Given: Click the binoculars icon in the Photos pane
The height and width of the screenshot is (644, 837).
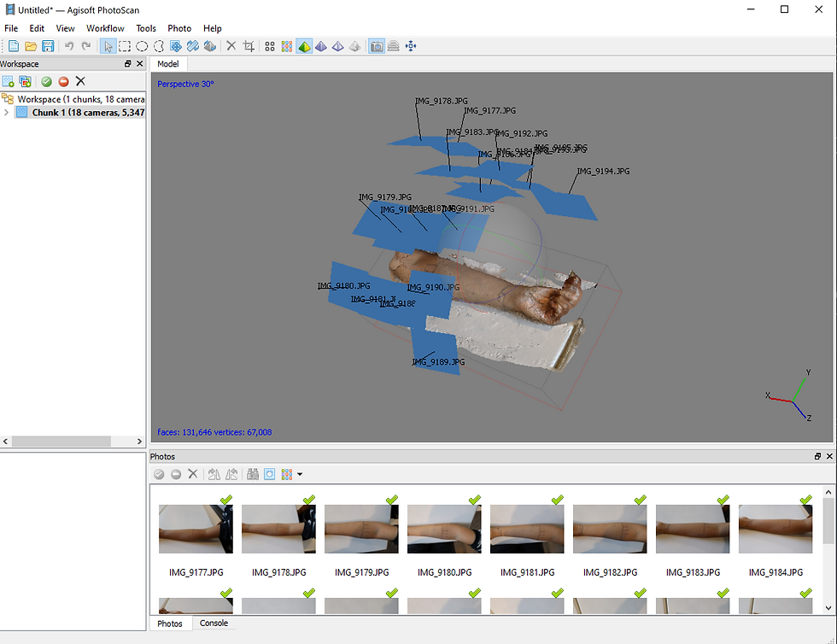Looking at the screenshot, I should click(253, 474).
